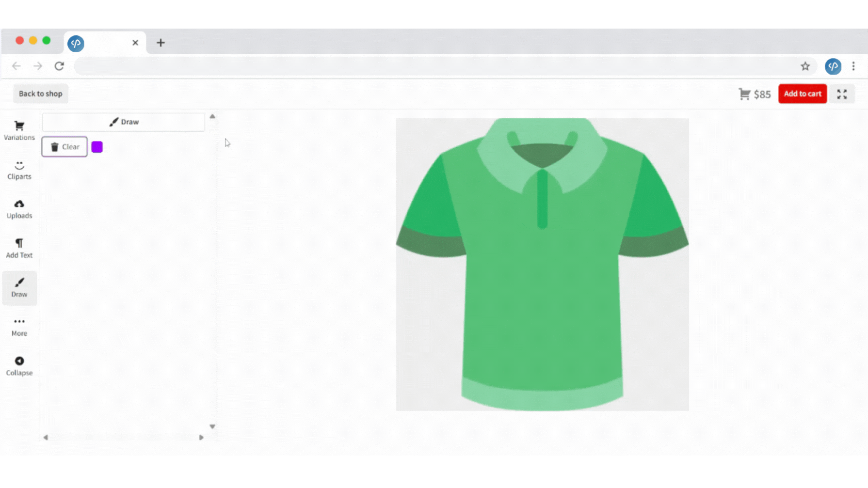Open the Variations panel
868x488 pixels.
click(x=19, y=130)
